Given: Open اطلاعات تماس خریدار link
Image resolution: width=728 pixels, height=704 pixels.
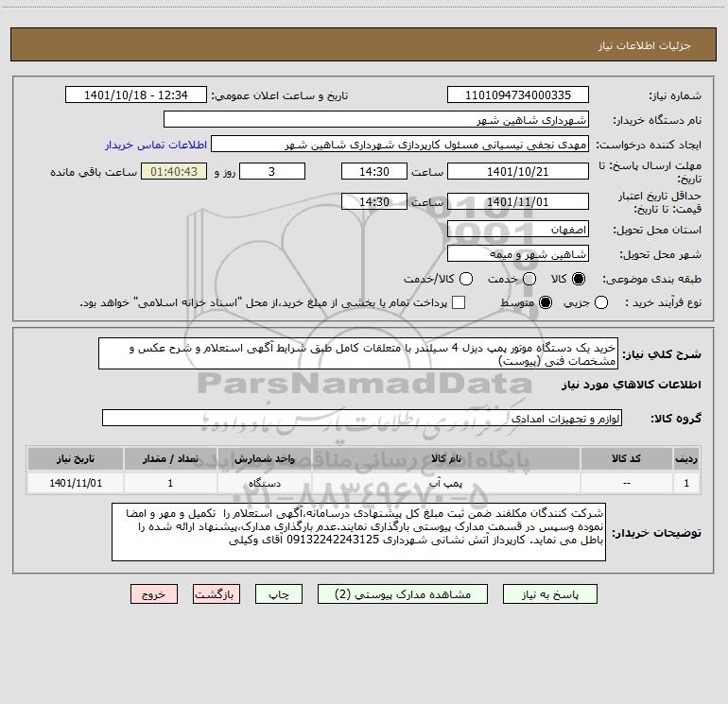Looking at the screenshot, I should pos(156,145).
